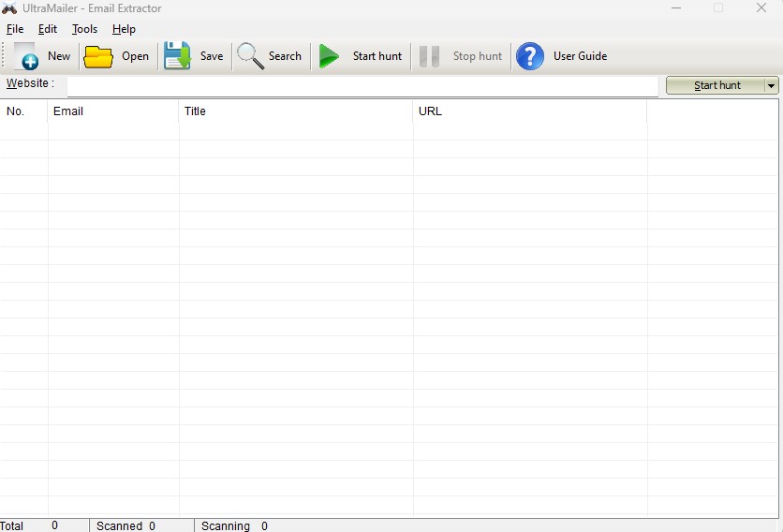Click the Save floppy disk icon
This screenshot has width=783, height=532.
point(177,56)
